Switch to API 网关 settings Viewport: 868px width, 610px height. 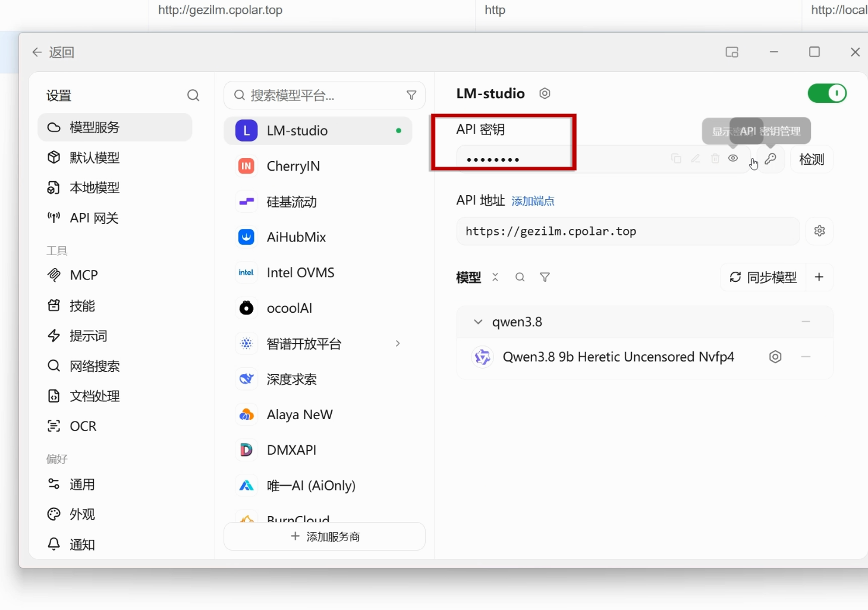click(115, 218)
